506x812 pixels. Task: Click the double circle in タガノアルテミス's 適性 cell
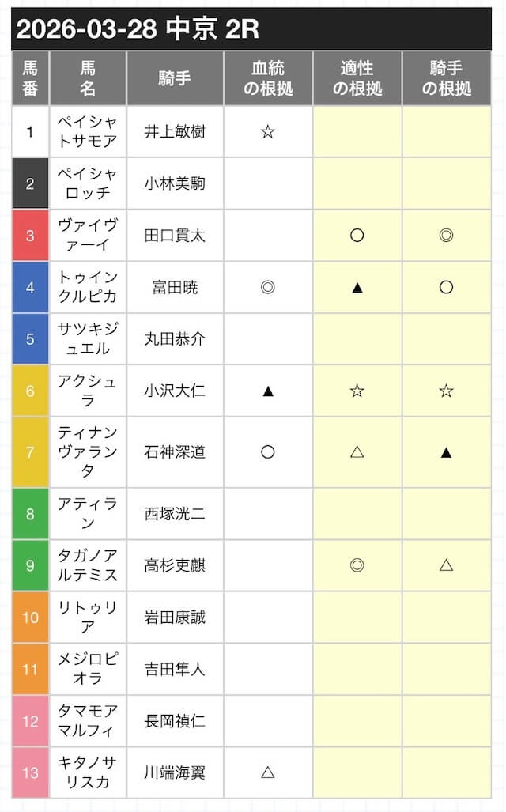click(357, 565)
